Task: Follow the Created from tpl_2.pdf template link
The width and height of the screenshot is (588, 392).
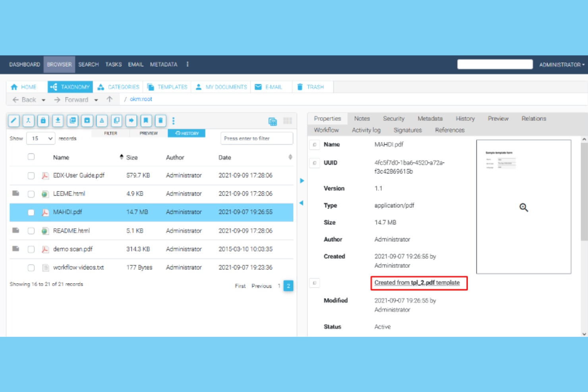Action: 417,282
